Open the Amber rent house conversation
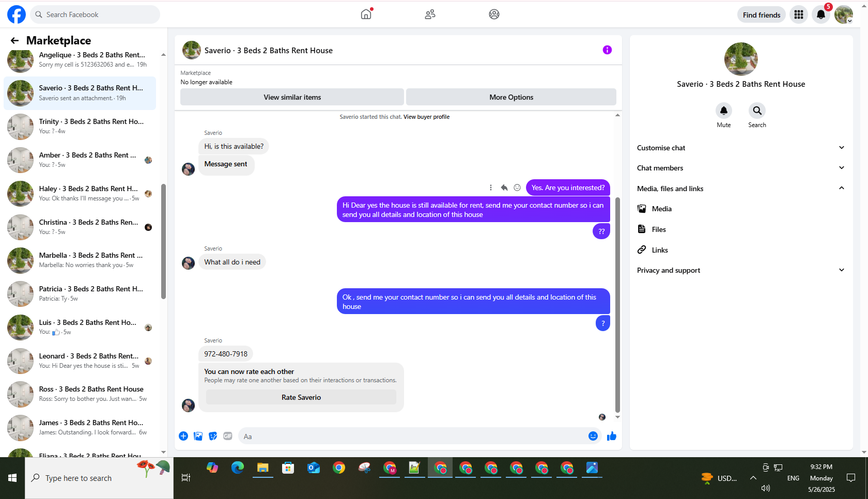This screenshot has width=868, height=499. (80, 160)
